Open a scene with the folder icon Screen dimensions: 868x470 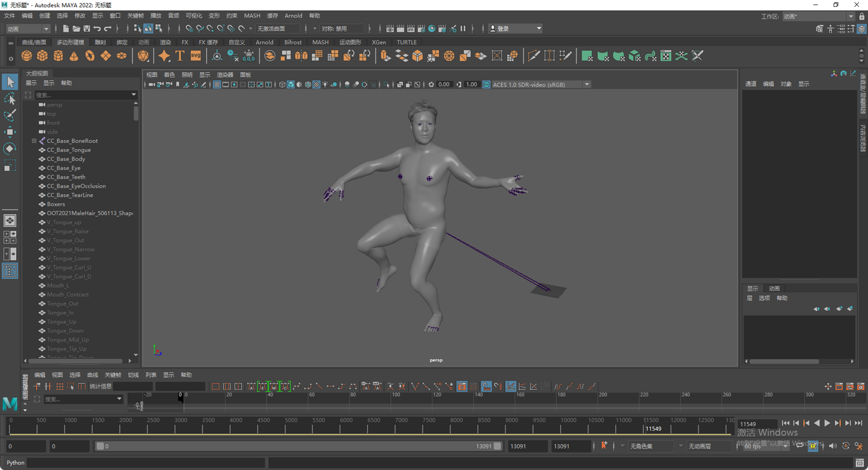(76, 28)
